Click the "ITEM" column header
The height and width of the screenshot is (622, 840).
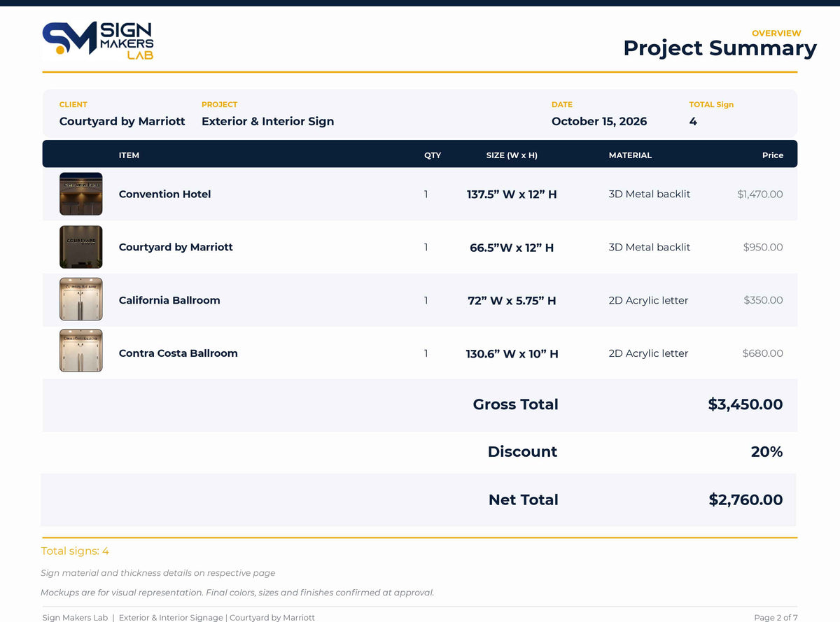point(129,155)
